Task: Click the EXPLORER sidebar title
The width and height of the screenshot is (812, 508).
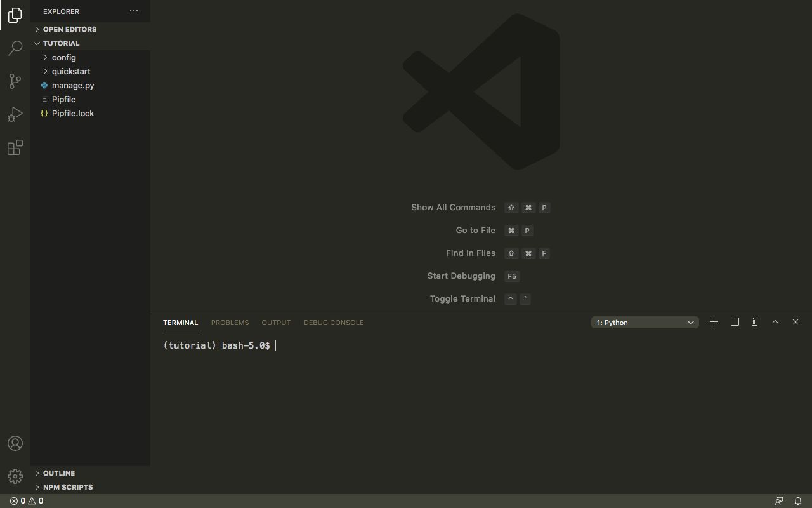Action: 61,11
